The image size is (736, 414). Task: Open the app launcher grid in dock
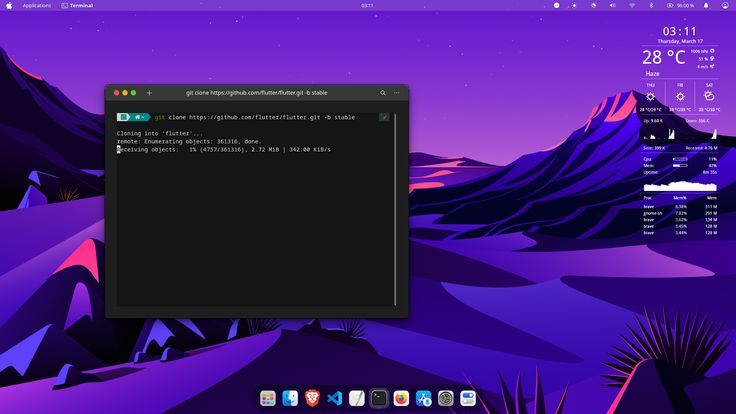[268, 399]
